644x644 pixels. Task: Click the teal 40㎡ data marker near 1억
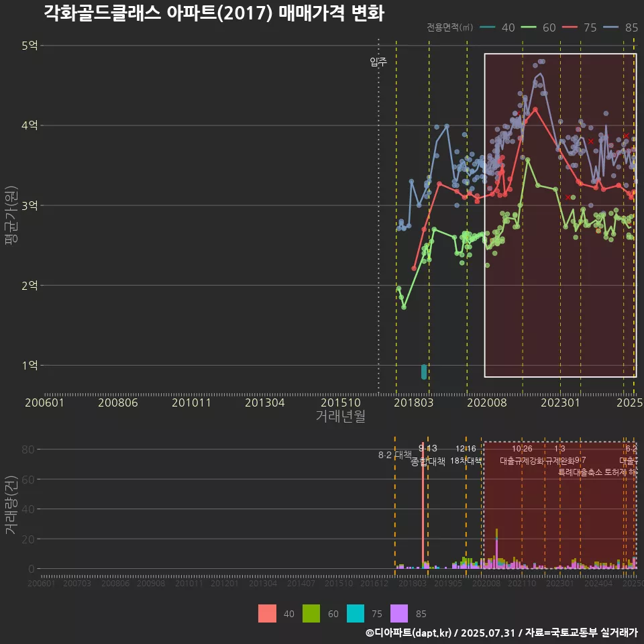(x=424, y=372)
